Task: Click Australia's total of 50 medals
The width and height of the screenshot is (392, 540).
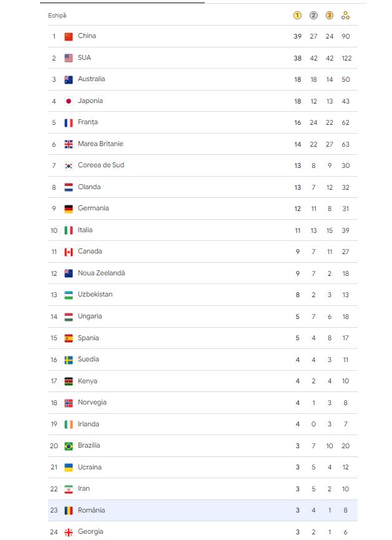Action: pyautogui.click(x=346, y=79)
